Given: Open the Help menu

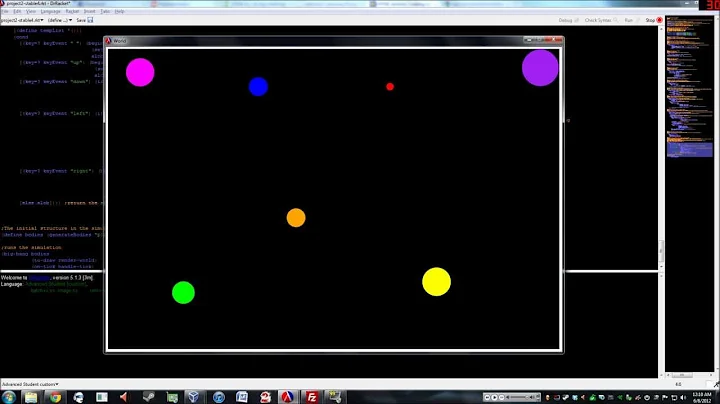Looking at the screenshot, I should coord(119,11).
